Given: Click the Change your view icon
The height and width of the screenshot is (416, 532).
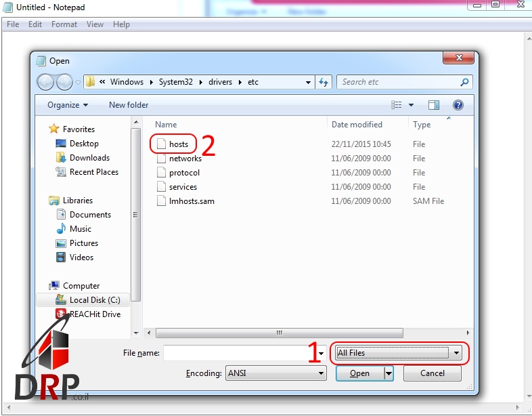Looking at the screenshot, I should point(397,105).
